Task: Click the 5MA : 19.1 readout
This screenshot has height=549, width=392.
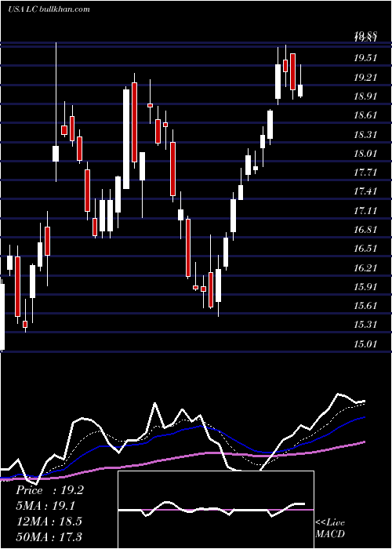Action: [45, 506]
